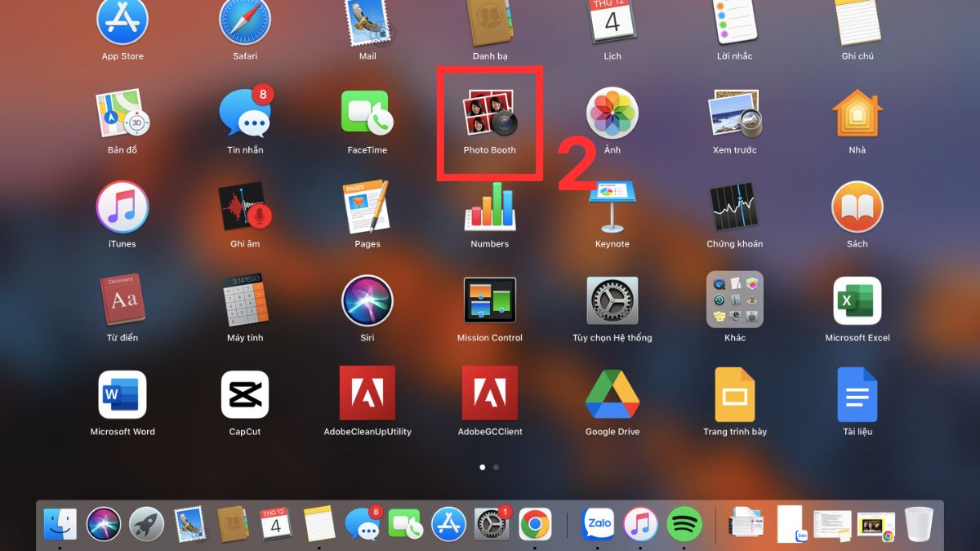Open Ghi âm voice memos app
Image resolution: width=980 pixels, height=551 pixels.
[245, 207]
